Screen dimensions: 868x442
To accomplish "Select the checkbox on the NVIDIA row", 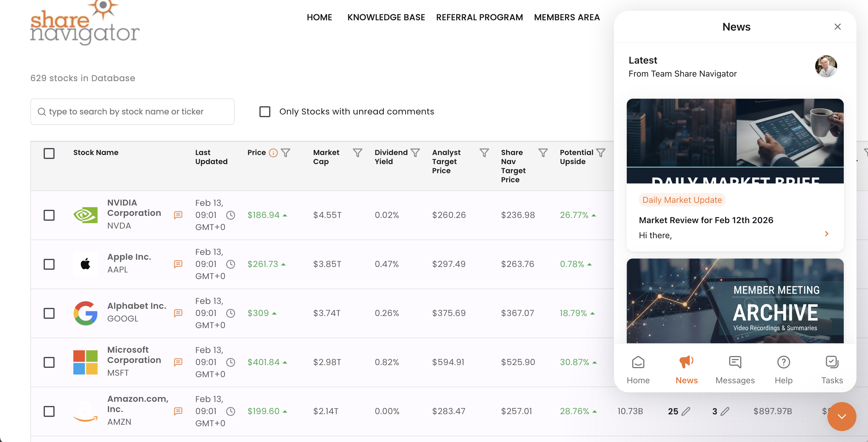I will coord(49,215).
